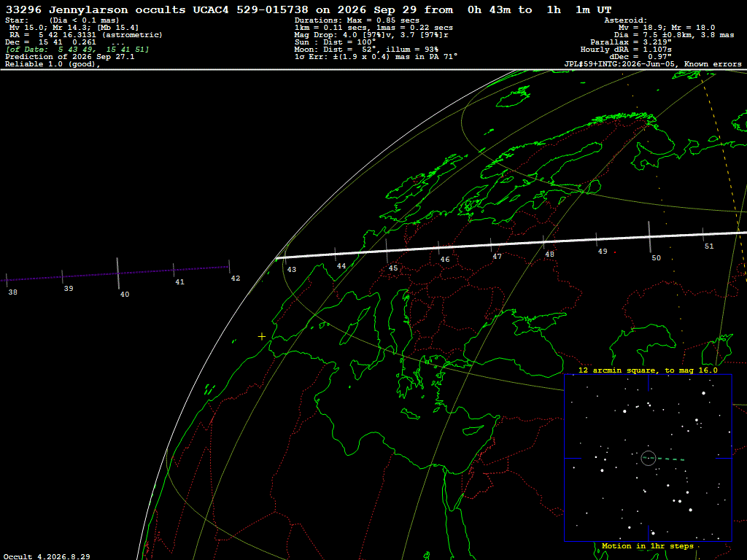This screenshot has width=747, height=560.
Task: Click the yellow cross marker off Portugal's coast
Action: click(x=262, y=337)
